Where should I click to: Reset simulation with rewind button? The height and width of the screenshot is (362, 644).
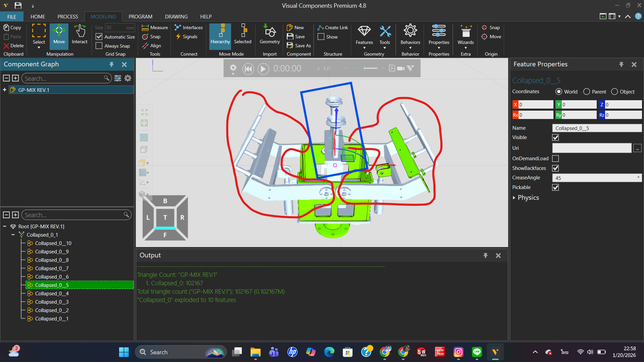(248, 69)
